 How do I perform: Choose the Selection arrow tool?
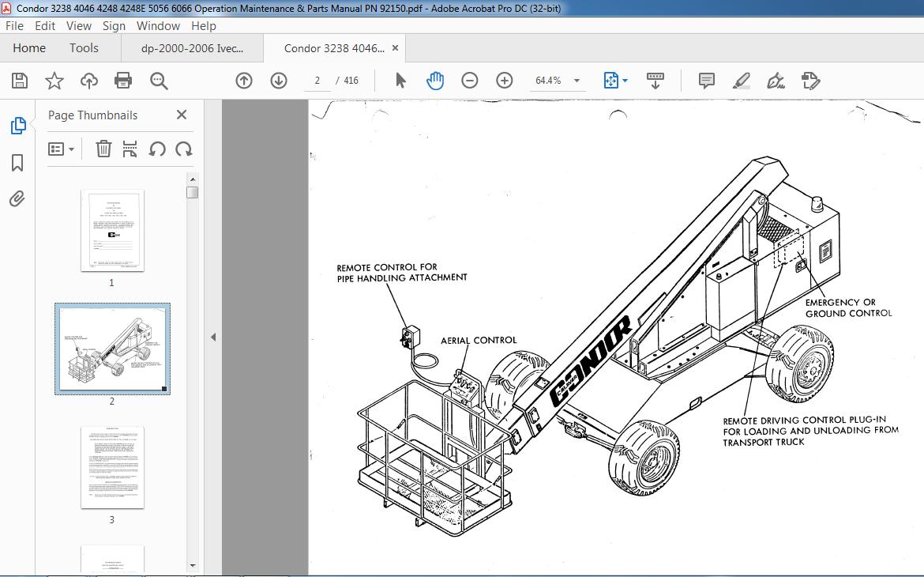point(400,81)
